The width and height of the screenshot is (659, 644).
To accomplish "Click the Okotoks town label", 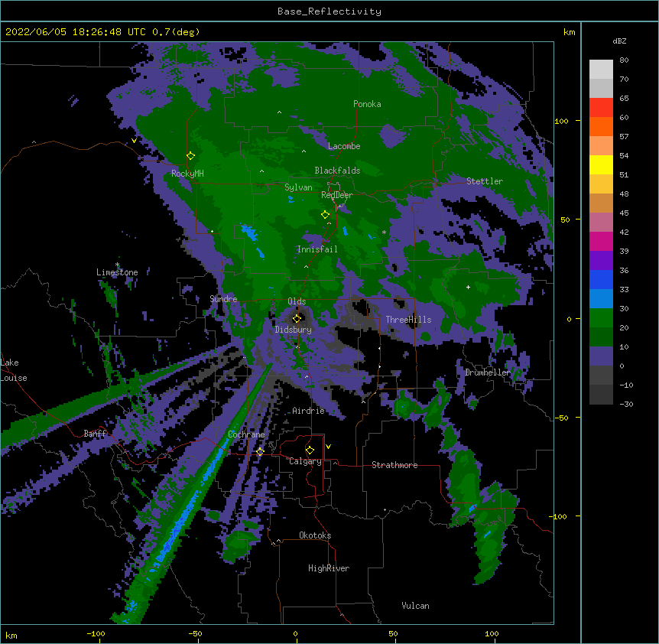I will (x=315, y=535).
